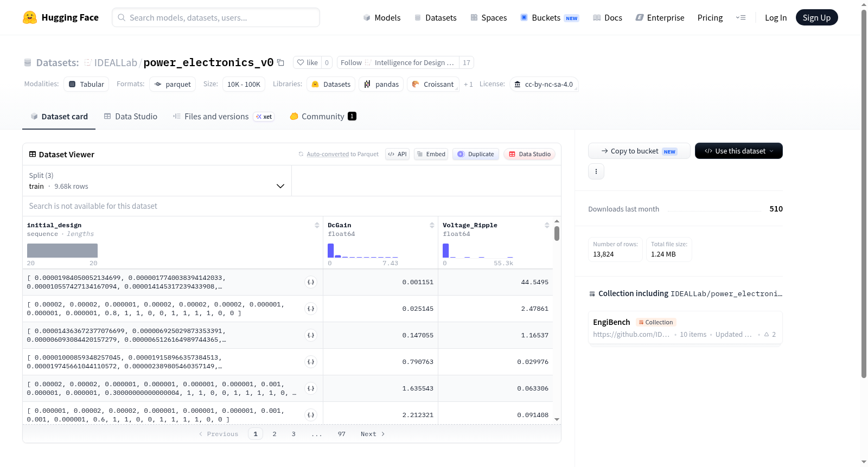Select the pandas library tag
The width and height of the screenshot is (868, 467).
pos(381,84)
